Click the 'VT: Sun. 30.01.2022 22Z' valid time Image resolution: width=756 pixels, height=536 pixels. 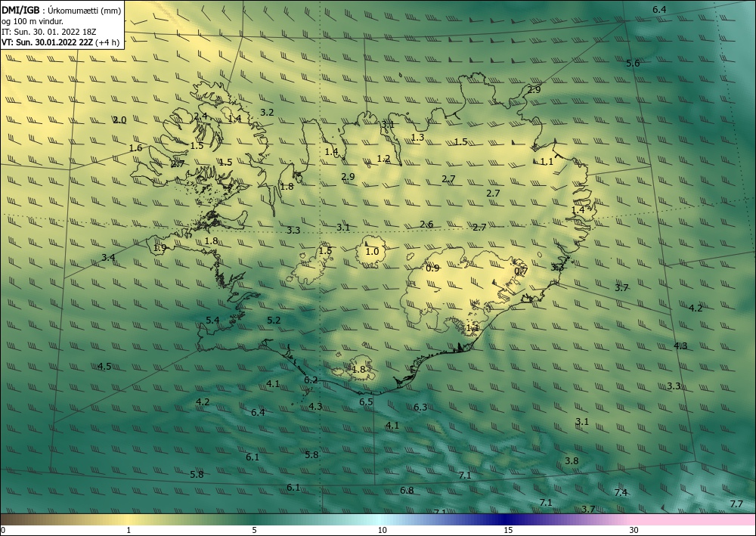[47, 42]
